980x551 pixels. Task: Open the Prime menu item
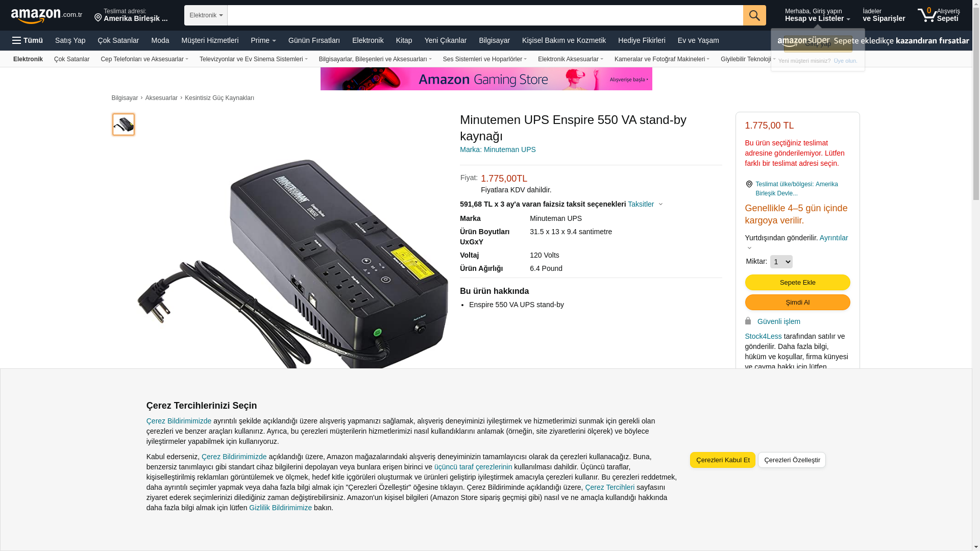point(263,40)
